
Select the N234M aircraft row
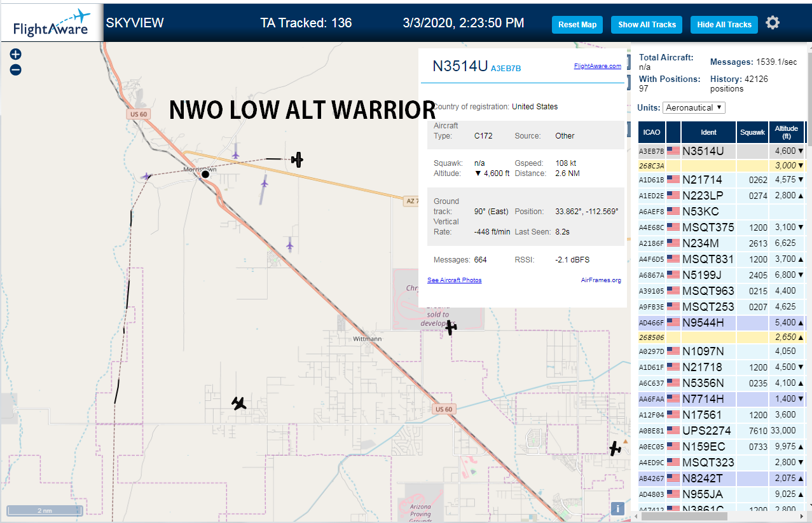(722, 243)
